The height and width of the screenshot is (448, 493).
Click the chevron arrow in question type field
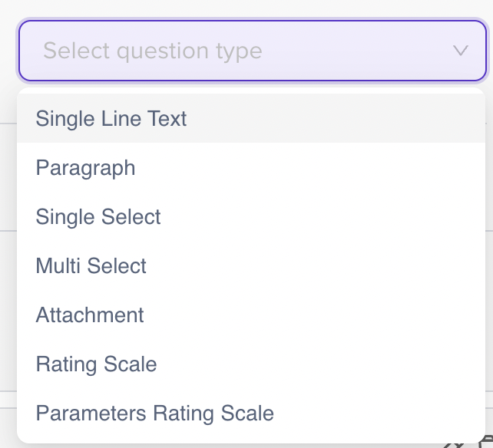pyautogui.click(x=461, y=51)
